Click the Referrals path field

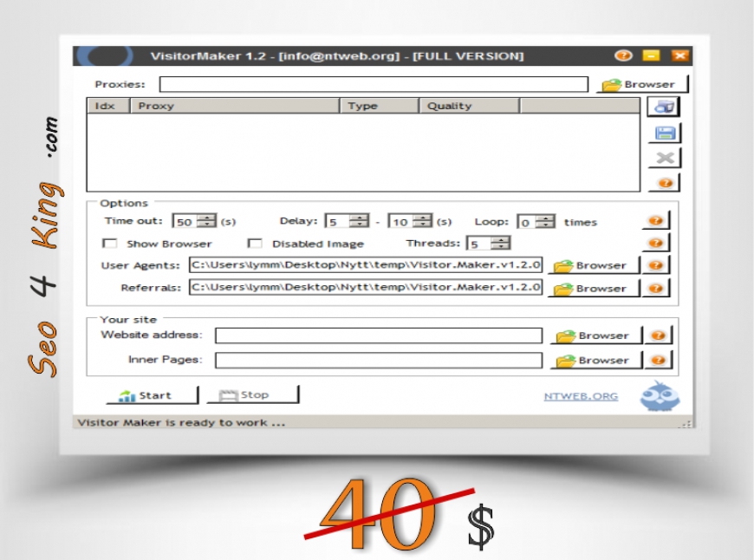point(366,287)
